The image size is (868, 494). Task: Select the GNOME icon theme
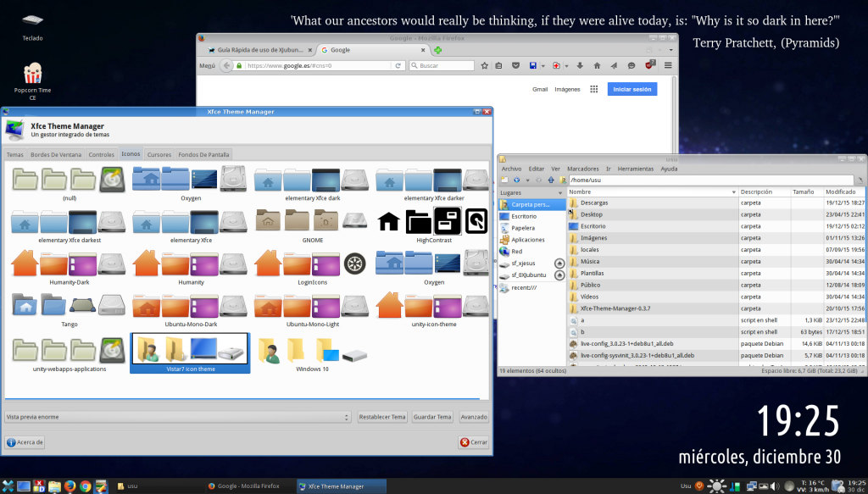[x=313, y=225]
